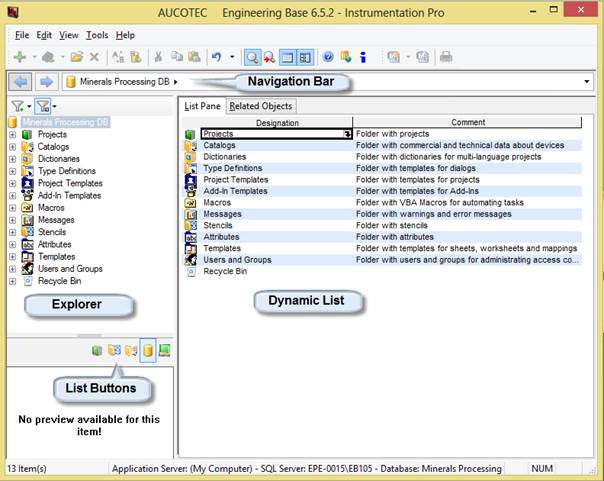Select the 'Add-In Templates' row in list pane
The width and height of the screenshot is (604, 481).
[381, 191]
